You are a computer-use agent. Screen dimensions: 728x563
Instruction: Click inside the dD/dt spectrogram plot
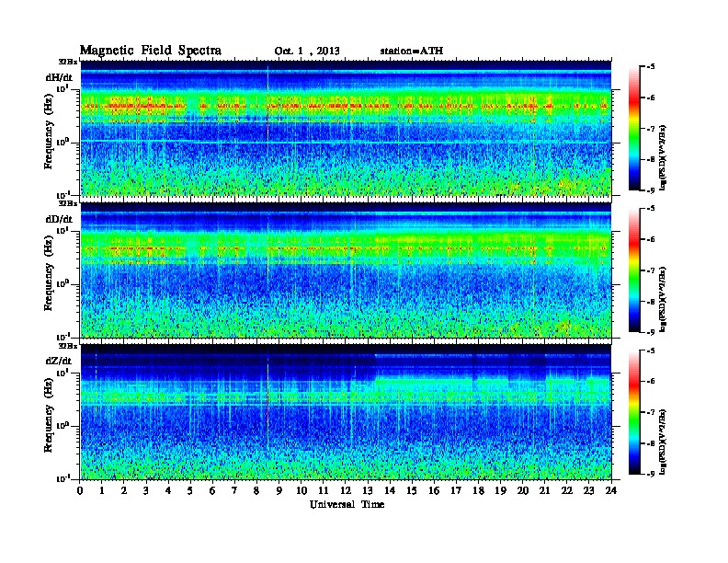coord(346,270)
